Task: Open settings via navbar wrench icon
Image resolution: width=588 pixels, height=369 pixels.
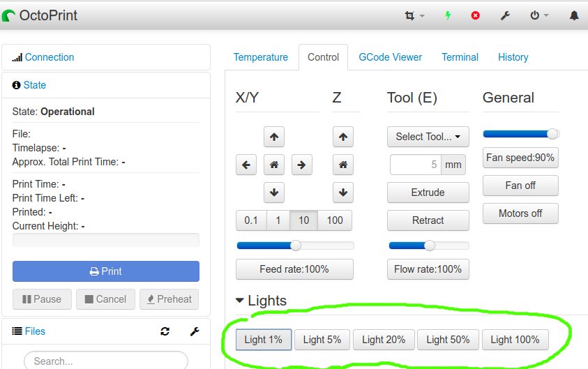Action: (x=505, y=15)
